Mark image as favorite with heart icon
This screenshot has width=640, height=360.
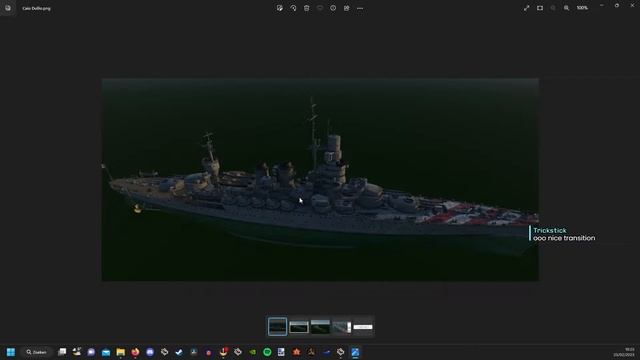pyautogui.click(x=320, y=8)
